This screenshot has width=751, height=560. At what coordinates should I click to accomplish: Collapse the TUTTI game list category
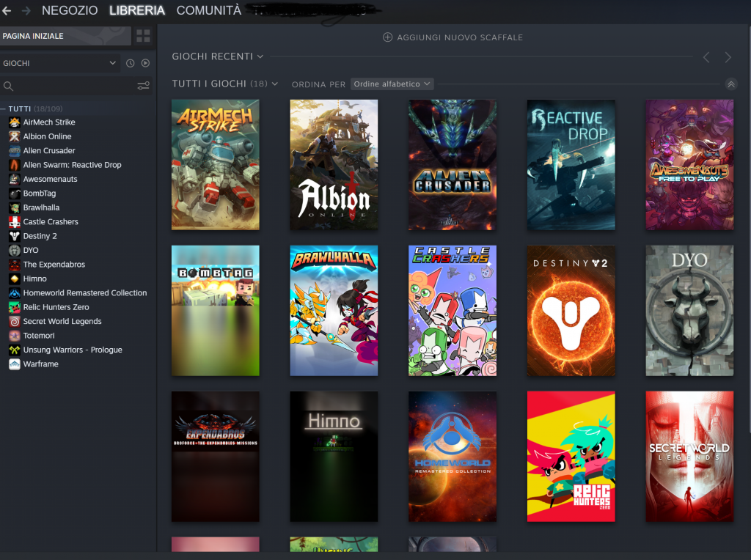4,108
